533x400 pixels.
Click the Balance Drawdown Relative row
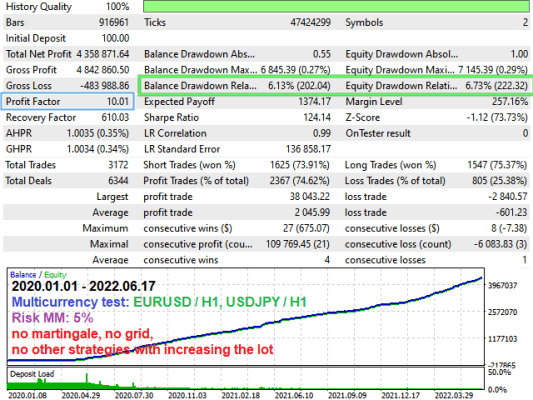pos(237,86)
